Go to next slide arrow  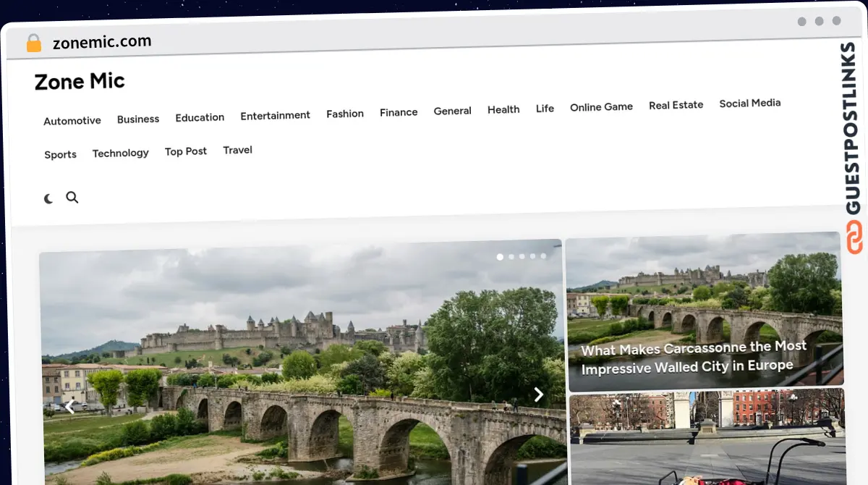[x=538, y=395]
